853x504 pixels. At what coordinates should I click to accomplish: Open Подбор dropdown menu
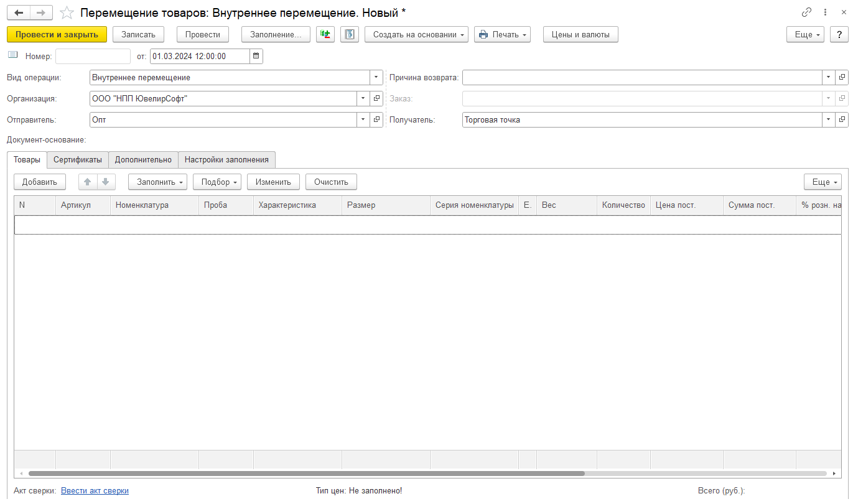217,182
